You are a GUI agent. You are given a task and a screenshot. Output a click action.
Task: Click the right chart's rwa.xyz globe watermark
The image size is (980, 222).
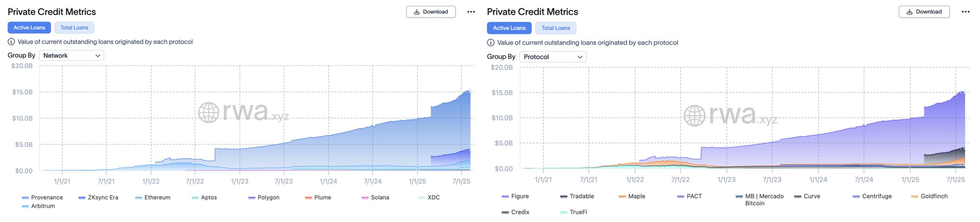click(694, 116)
